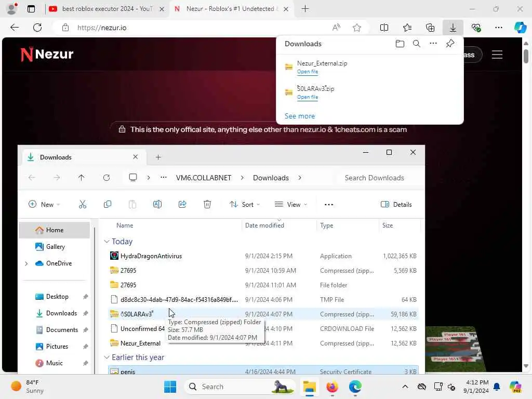Open the Windows Start button
The height and width of the screenshot is (399, 532).
(170, 387)
